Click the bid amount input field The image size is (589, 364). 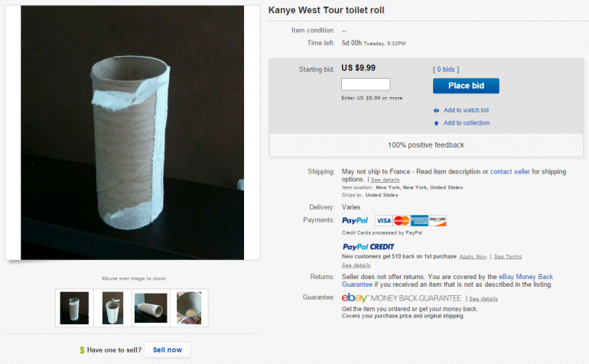click(366, 85)
